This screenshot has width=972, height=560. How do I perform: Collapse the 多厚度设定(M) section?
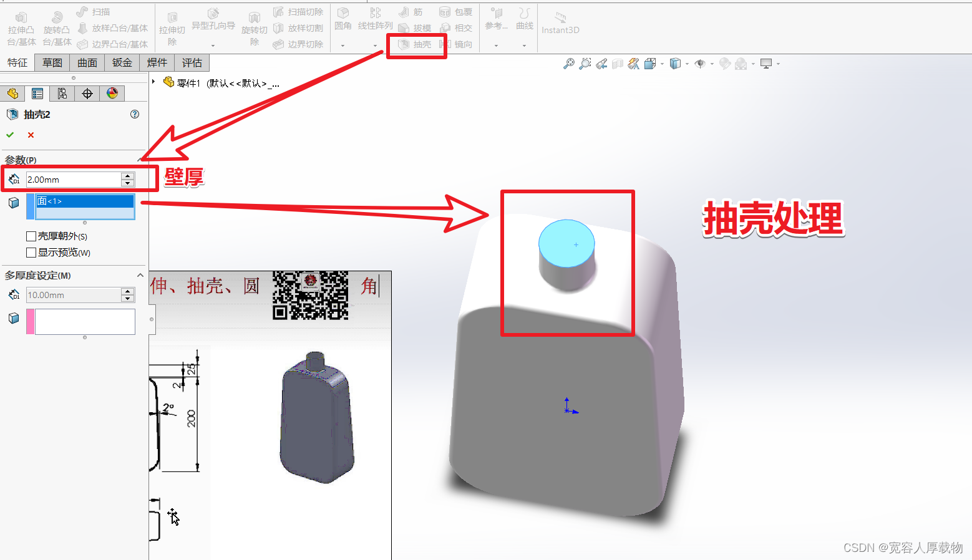pyautogui.click(x=140, y=275)
